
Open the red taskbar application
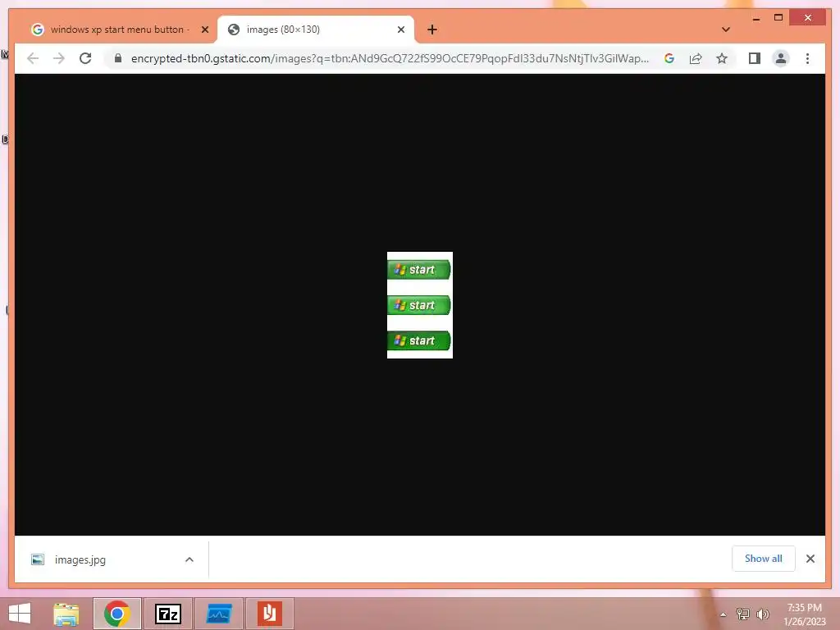tap(269, 614)
